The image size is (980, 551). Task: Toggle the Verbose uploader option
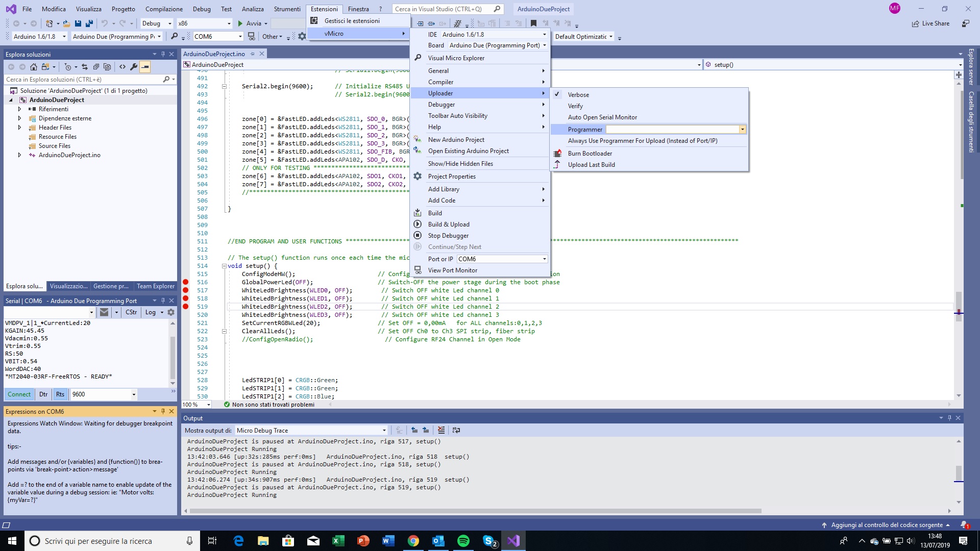coord(649,94)
